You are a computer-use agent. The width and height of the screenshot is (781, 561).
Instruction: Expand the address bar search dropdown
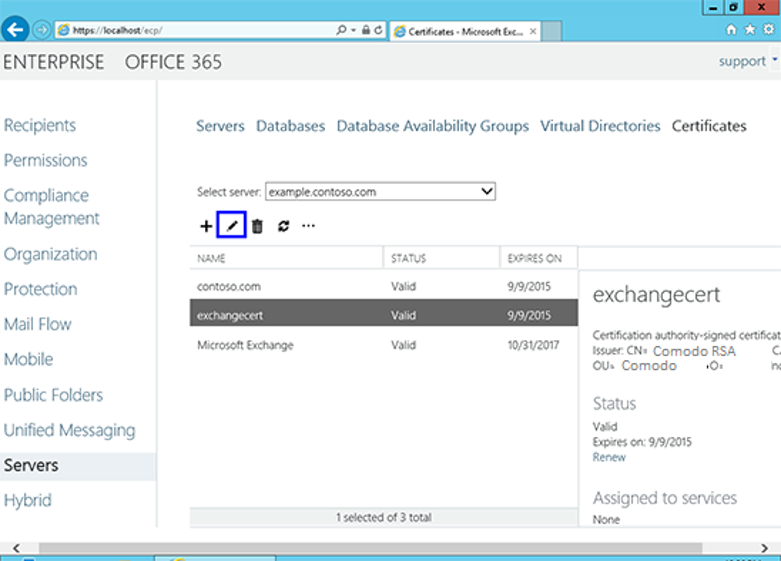pyautogui.click(x=354, y=31)
